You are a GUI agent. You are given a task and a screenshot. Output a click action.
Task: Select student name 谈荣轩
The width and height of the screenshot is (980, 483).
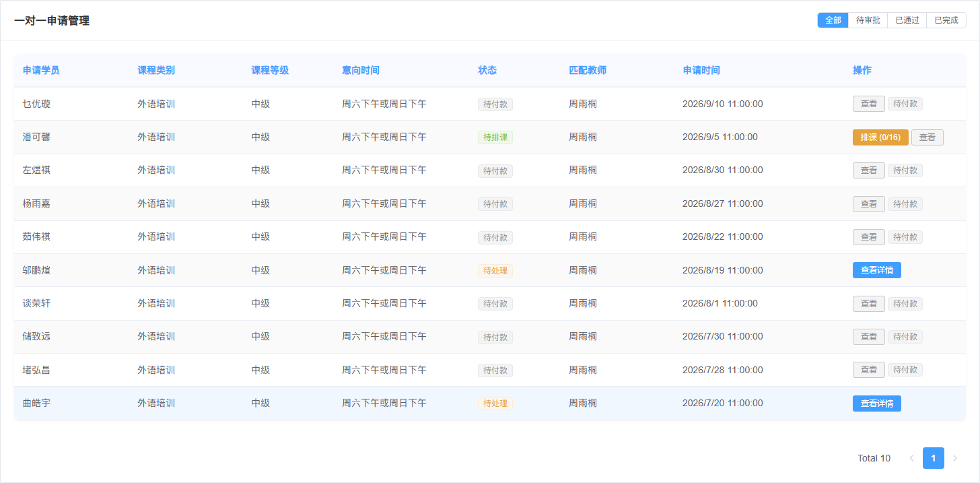pos(36,303)
